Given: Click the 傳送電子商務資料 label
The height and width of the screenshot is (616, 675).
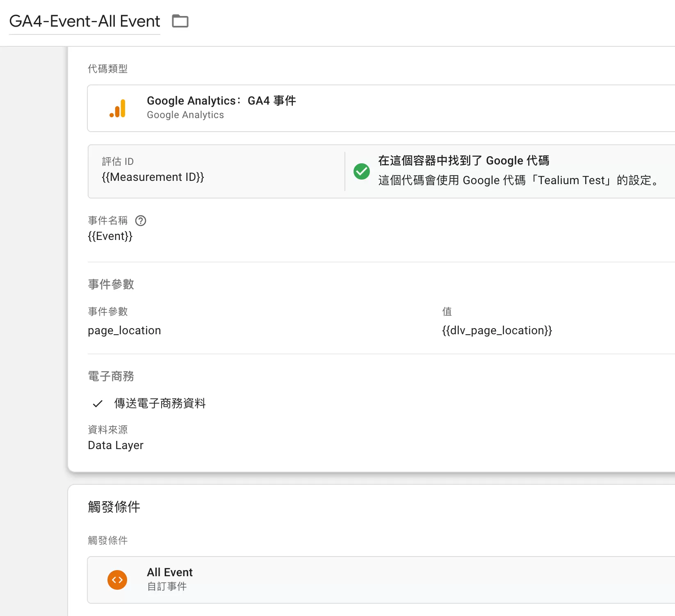Looking at the screenshot, I should coord(160,404).
